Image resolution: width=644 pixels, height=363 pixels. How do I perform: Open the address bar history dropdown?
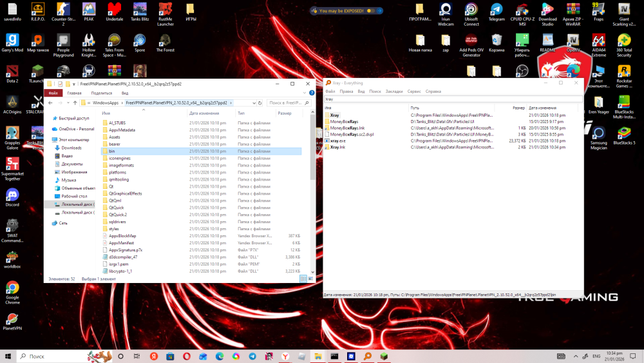254,103
